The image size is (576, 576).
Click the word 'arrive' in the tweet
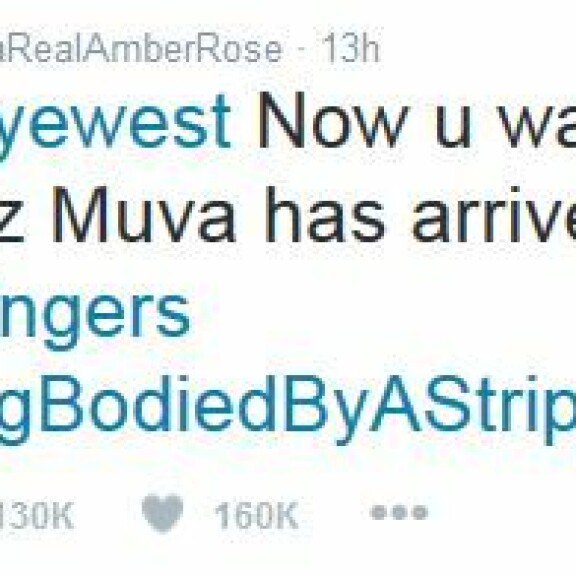(x=494, y=215)
